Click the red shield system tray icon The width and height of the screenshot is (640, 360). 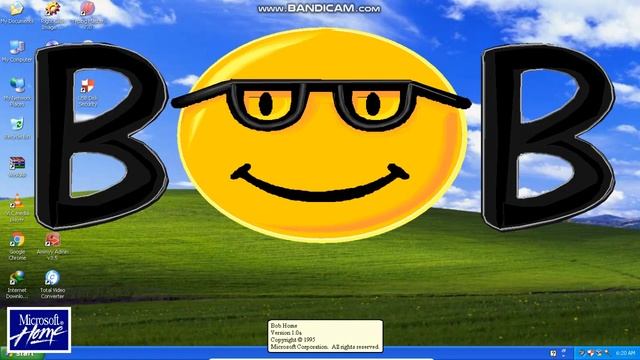tap(591, 353)
